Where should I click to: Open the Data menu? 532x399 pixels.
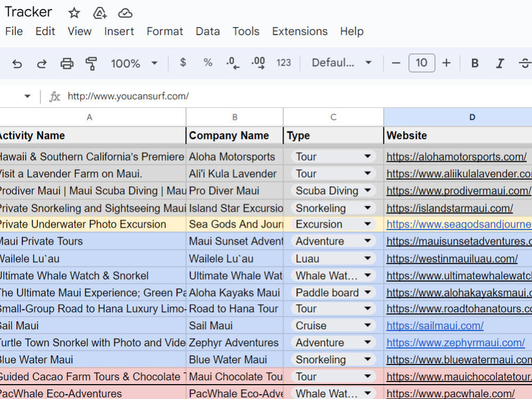(x=207, y=31)
